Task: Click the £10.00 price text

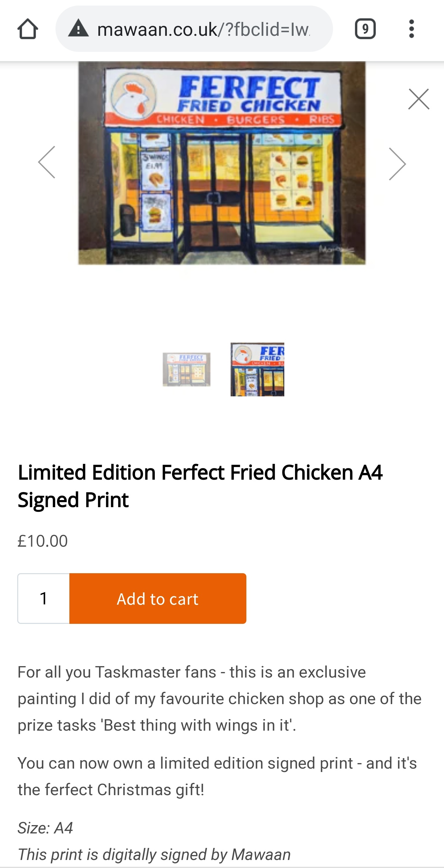Action: coord(43,541)
